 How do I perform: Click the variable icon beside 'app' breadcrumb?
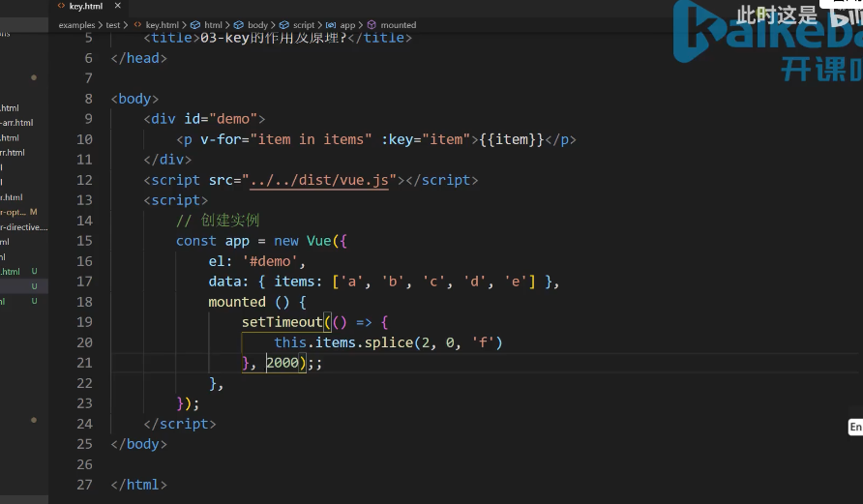[331, 25]
